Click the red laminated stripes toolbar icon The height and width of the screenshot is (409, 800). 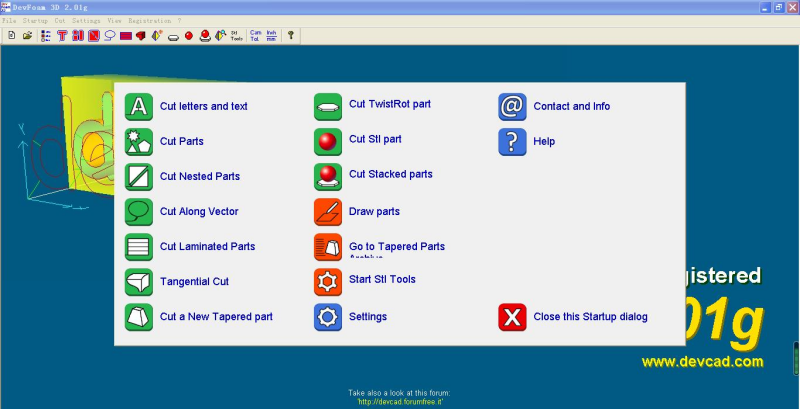(126, 36)
